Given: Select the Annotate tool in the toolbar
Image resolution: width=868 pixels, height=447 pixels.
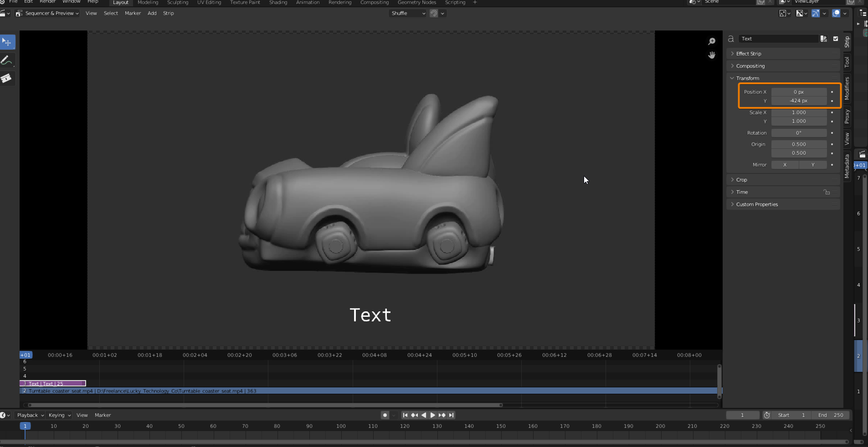Looking at the screenshot, I should 7,61.
